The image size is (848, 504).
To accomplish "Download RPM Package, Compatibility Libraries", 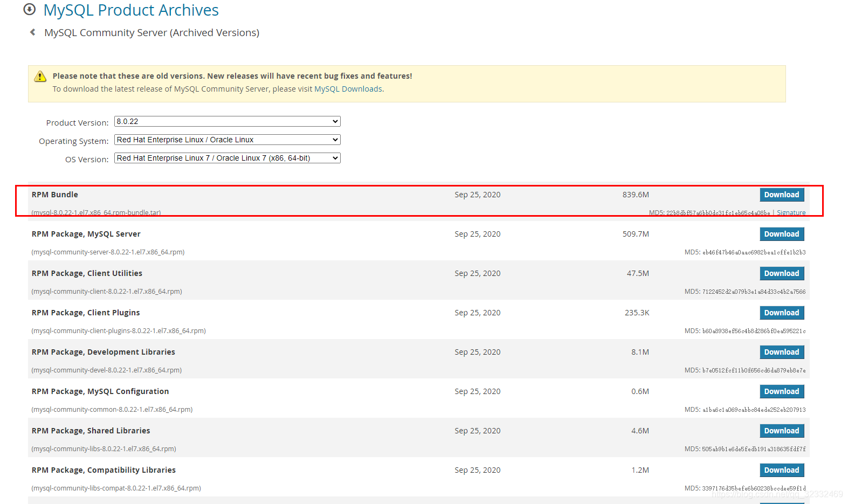I will (782, 470).
